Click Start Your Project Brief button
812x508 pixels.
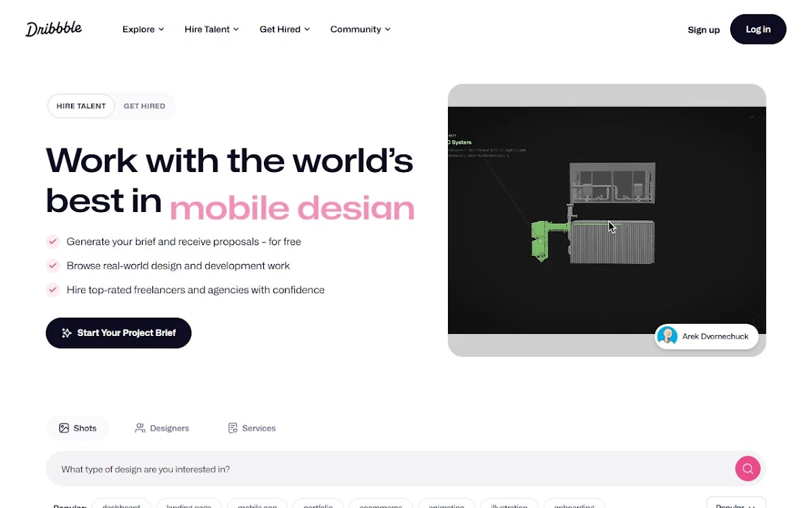[x=118, y=333]
